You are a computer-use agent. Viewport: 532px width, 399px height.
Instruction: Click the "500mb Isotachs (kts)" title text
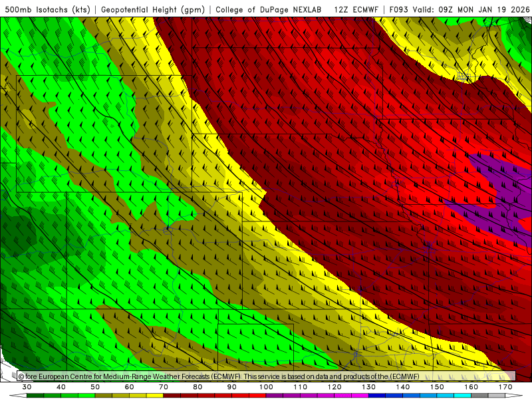47,9
